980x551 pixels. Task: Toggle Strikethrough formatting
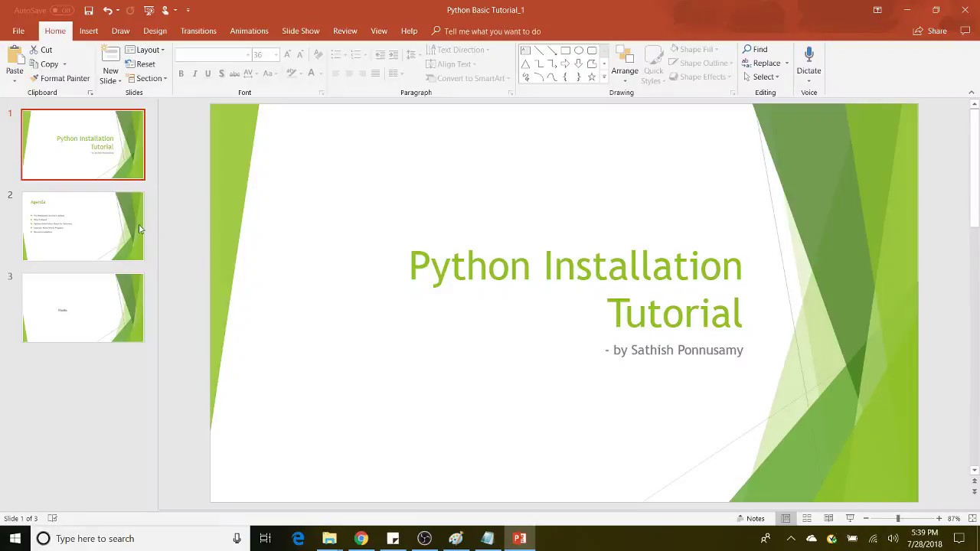point(234,73)
